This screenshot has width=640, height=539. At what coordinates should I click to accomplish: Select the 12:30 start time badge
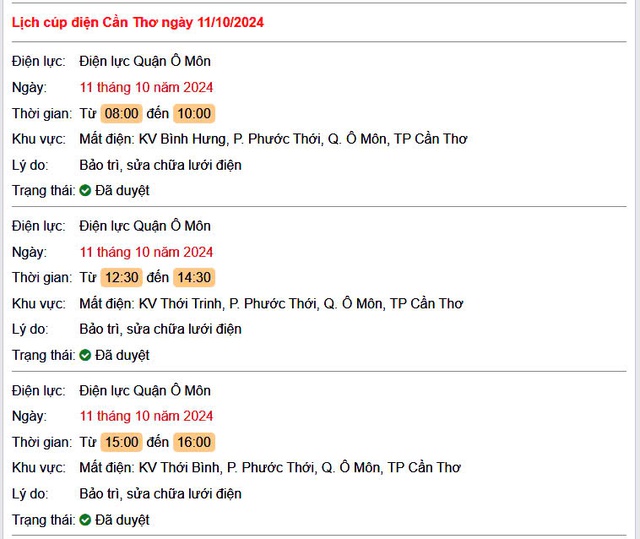[121, 277]
